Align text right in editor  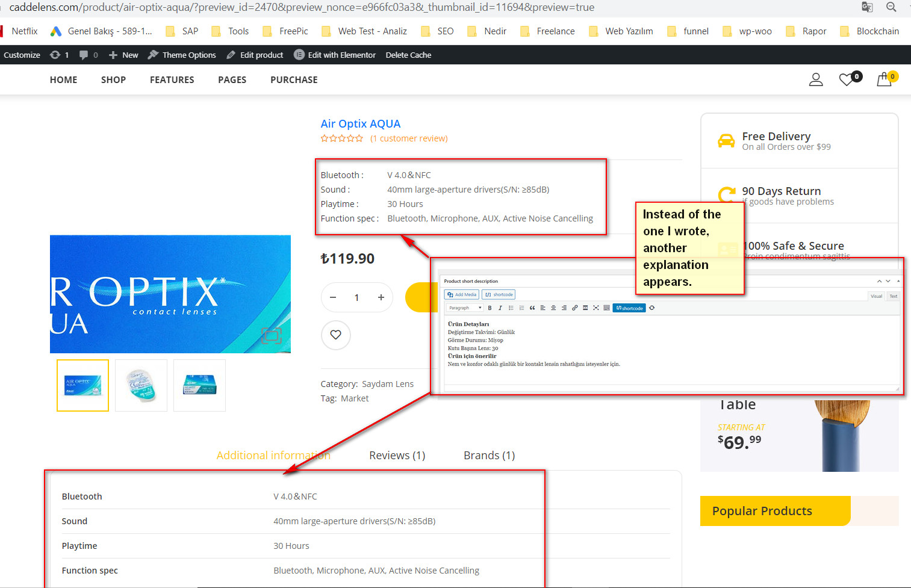[x=564, y=308]
